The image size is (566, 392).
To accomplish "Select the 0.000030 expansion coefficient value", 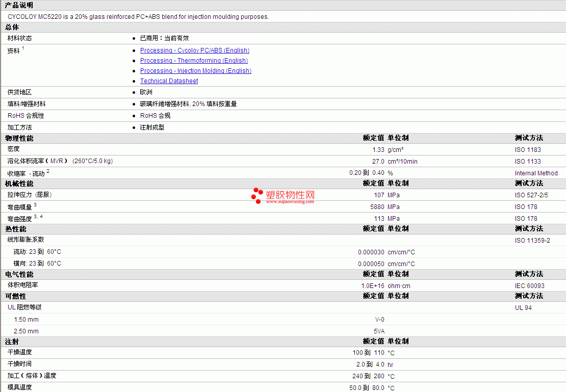I will pos(371,252).
